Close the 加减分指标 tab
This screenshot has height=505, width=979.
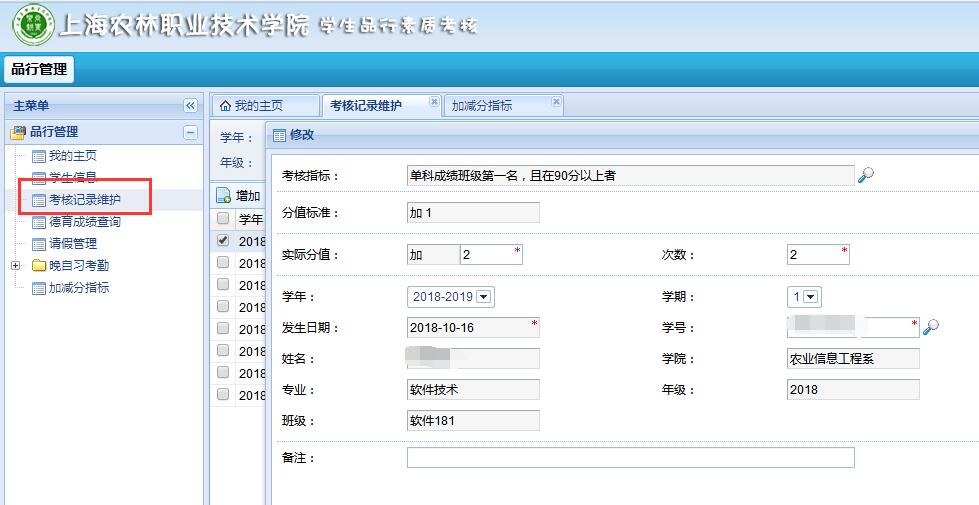pyautogui.click(x=556, y=102)
